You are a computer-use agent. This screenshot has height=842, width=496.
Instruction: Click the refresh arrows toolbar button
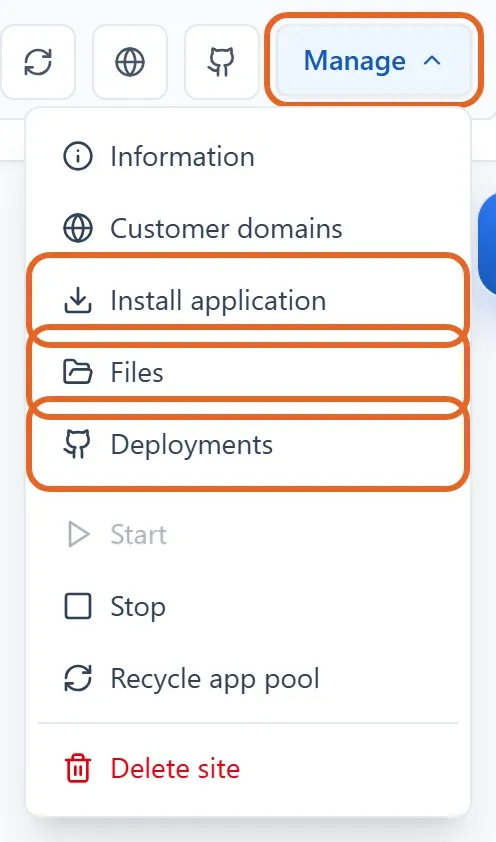click(38, 62)
